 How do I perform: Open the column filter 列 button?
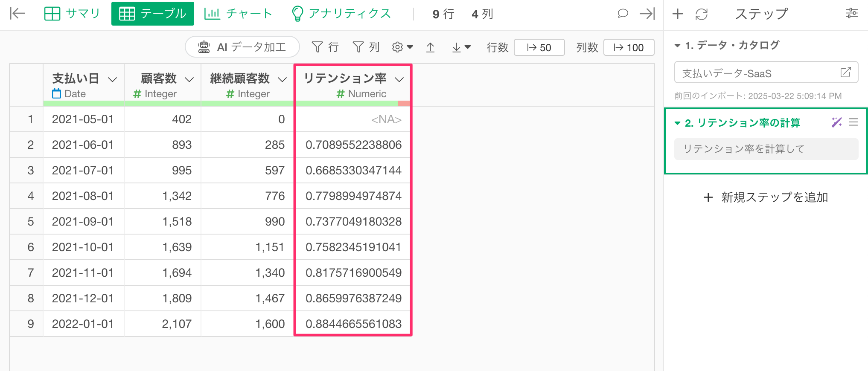click(366, 47)
